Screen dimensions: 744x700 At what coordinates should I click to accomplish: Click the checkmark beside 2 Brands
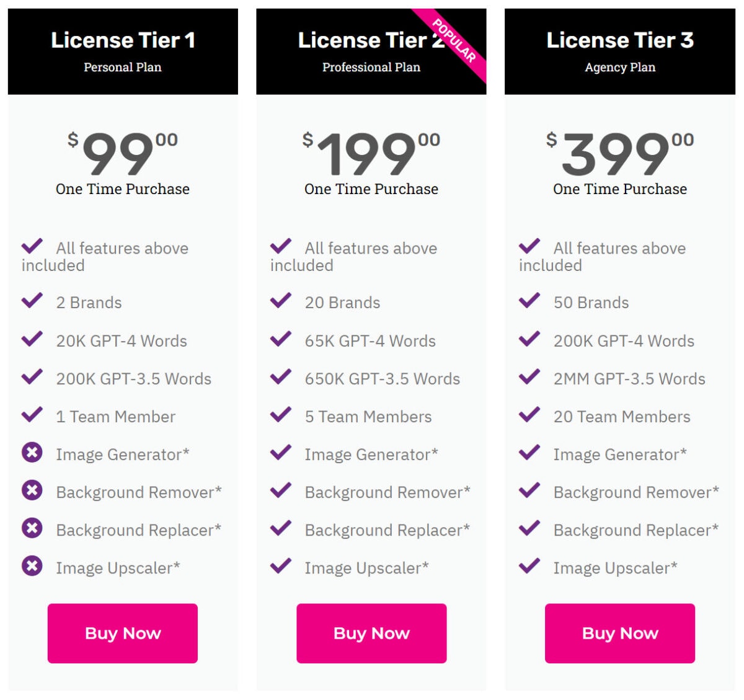tap(32, 301)
